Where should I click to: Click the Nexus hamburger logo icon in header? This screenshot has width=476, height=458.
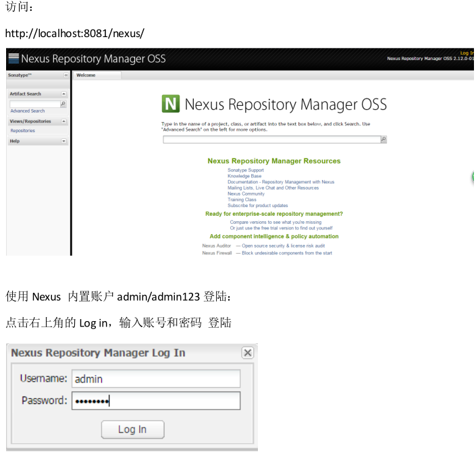[x=14, y=58]
